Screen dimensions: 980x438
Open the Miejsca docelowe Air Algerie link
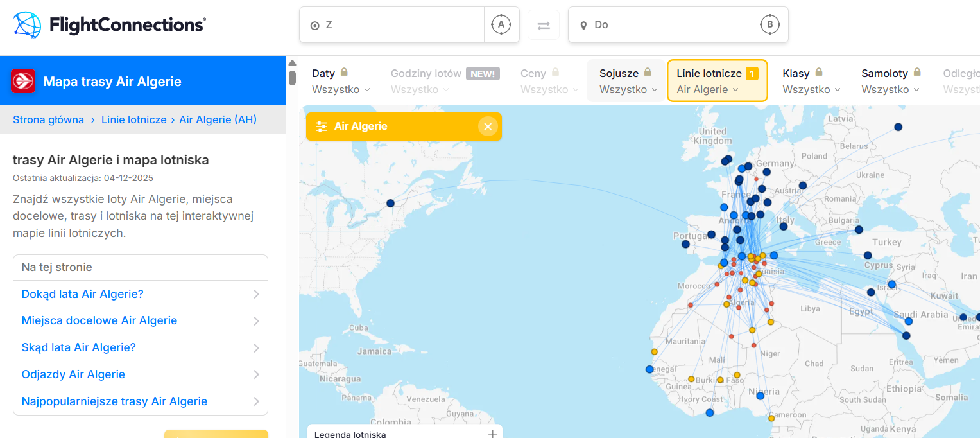(99, 320)
